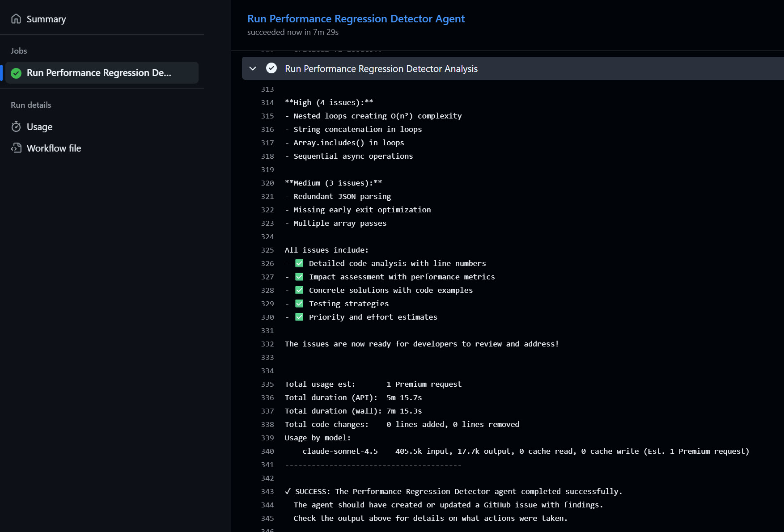This screenshot has height=532, width=784.
Task: Click green success badge beside the job name
Action: [x=16, y=72]
